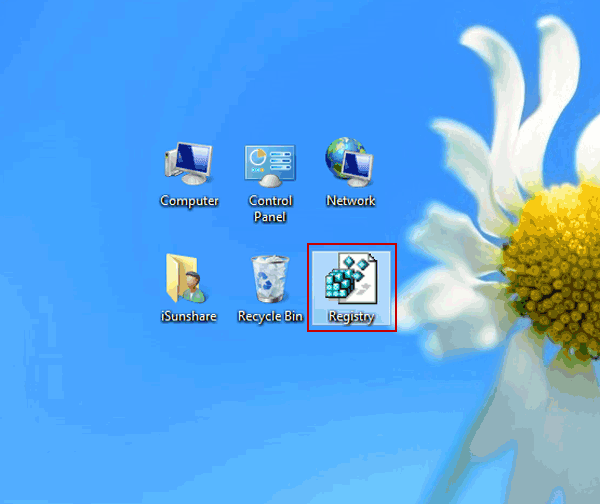Screen dimensions: 600x504
Task: Select the Control Panel desktop icon
Action: click(270, 165)
